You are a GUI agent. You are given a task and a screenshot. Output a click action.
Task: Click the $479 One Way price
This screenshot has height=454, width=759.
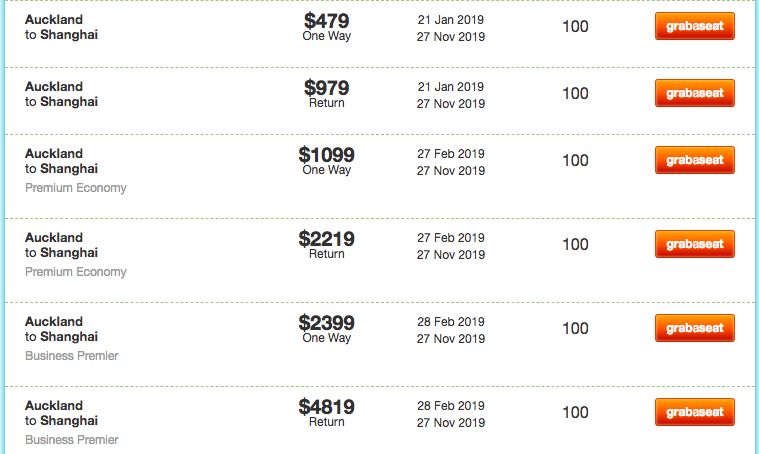[x=327, y=27]
